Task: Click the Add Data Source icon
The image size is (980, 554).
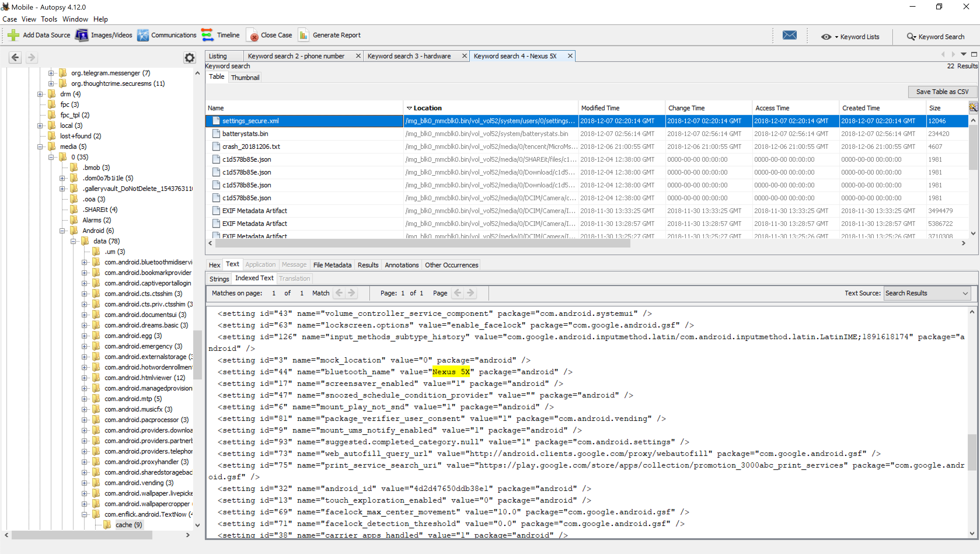Action: [13, 35]
